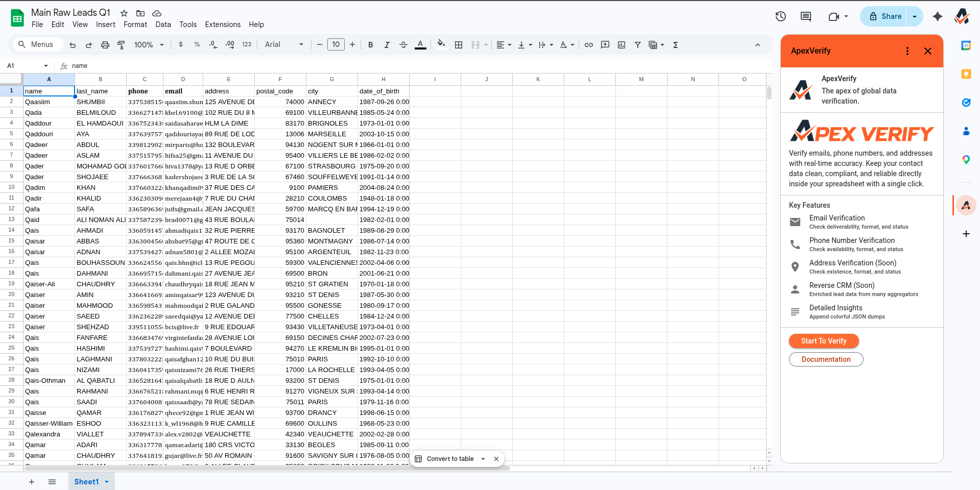Viewport: 980px width, 490px height.
Task: Click the font size input field
Action: [x=336, y=45]
